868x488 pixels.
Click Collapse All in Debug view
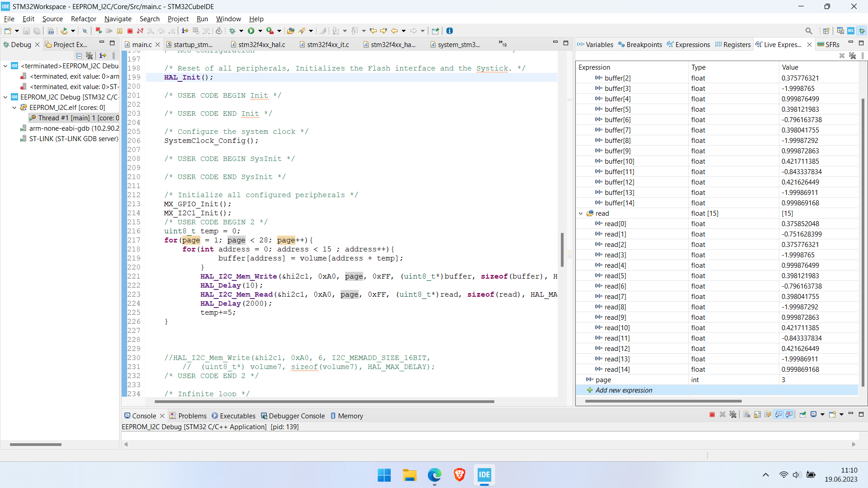tap(79, 56)
